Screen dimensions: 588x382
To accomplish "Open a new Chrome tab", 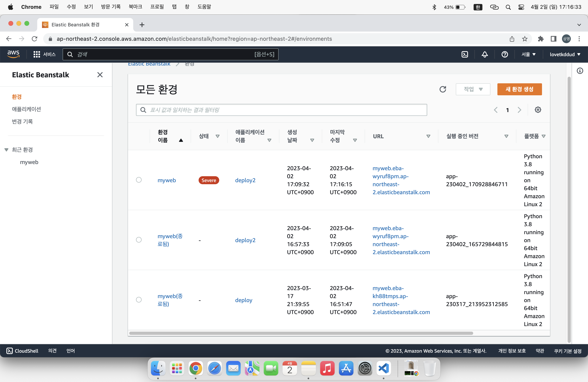I will coord(142,25).
